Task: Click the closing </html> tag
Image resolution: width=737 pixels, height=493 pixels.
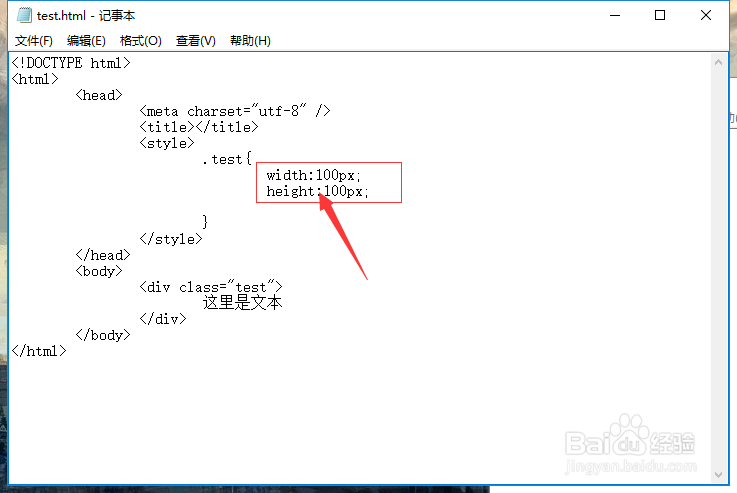Action: [x=39, y=351]
